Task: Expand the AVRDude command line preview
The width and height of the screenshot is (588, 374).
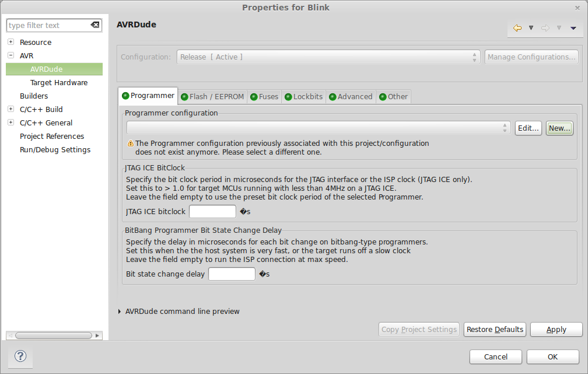Action: (119, 311)
